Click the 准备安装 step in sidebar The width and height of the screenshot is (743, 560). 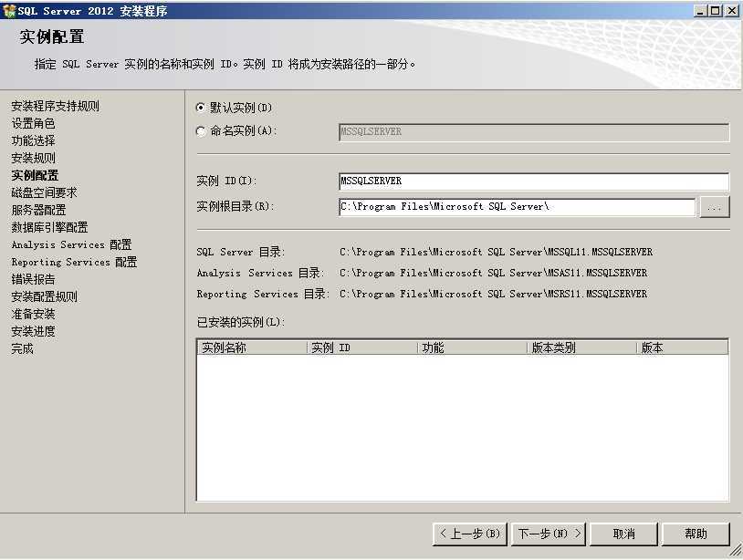pyautogui.click(x=33, y=314)
